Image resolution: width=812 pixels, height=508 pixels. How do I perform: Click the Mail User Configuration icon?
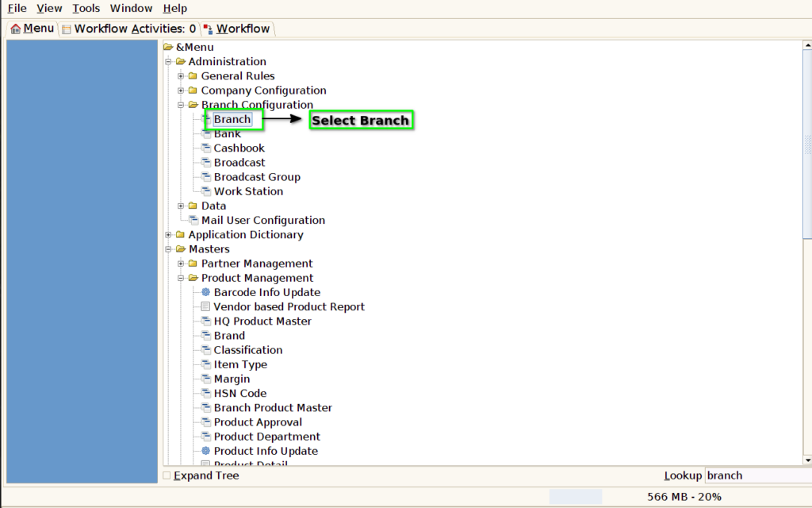tap(193, 221)
